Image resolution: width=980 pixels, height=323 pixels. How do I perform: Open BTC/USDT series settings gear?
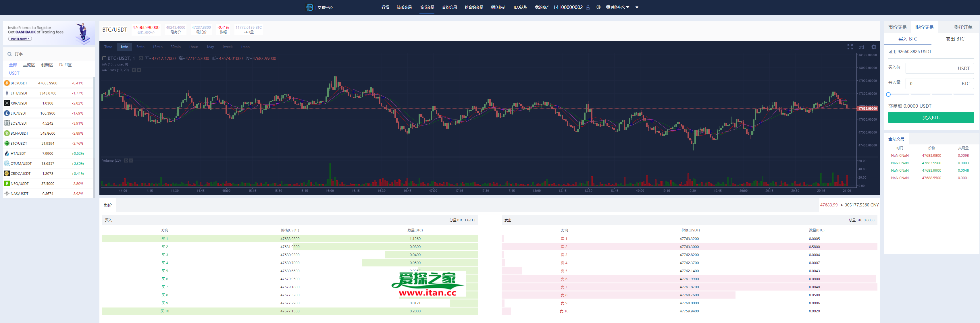[x=141, y=59]
